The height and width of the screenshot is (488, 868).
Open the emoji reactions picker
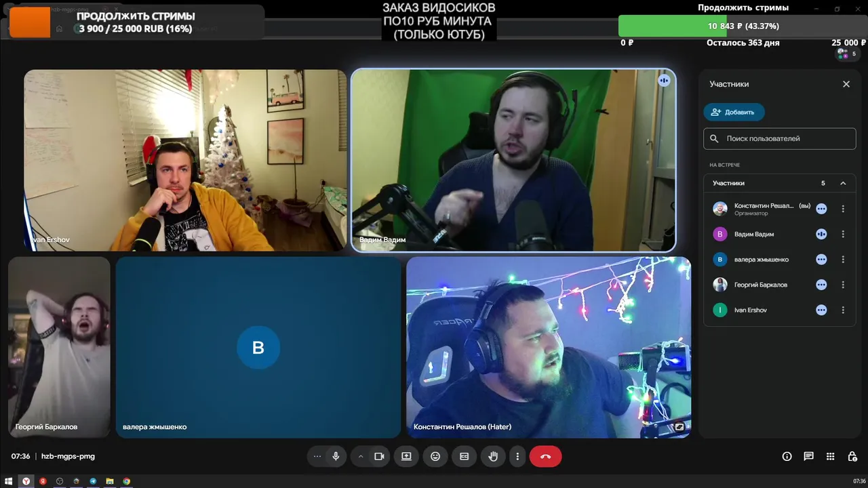coord(435,456)
